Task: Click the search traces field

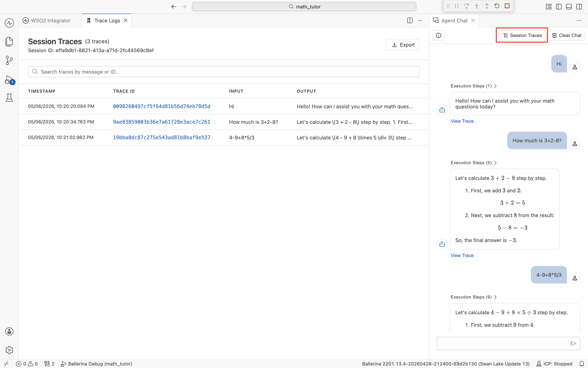Action: [x=224, y=72]
